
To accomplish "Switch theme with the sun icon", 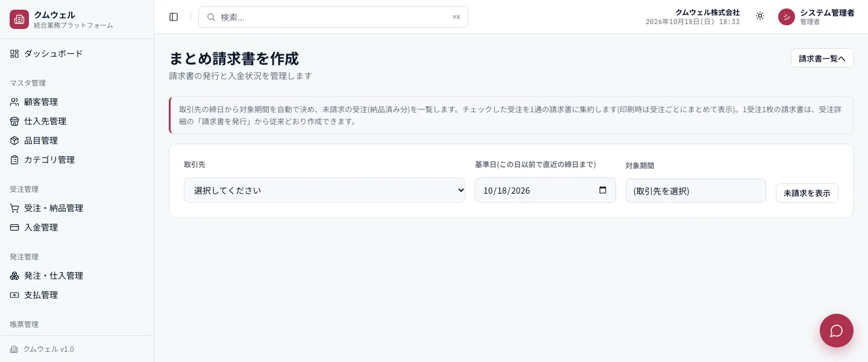I will pos(760,16).
